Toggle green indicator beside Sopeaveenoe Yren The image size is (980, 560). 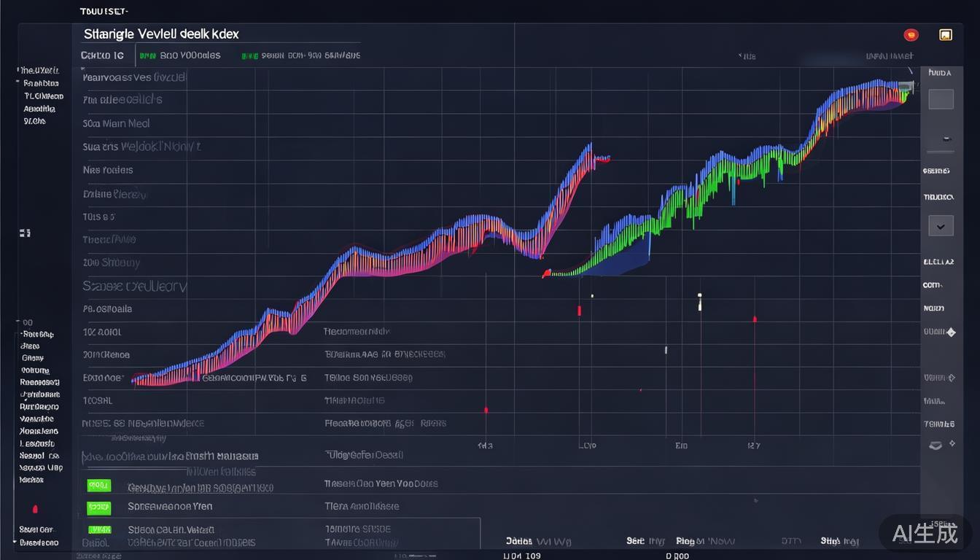(98, 507)
